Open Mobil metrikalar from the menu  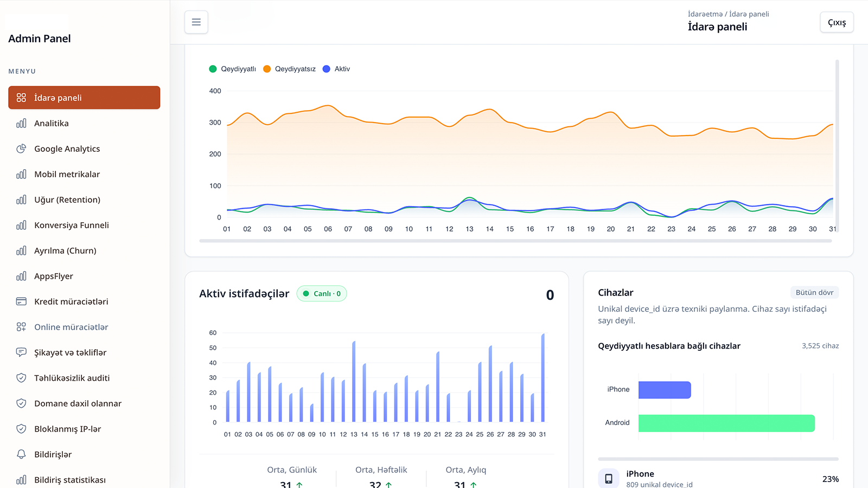(x=84, y=174)
